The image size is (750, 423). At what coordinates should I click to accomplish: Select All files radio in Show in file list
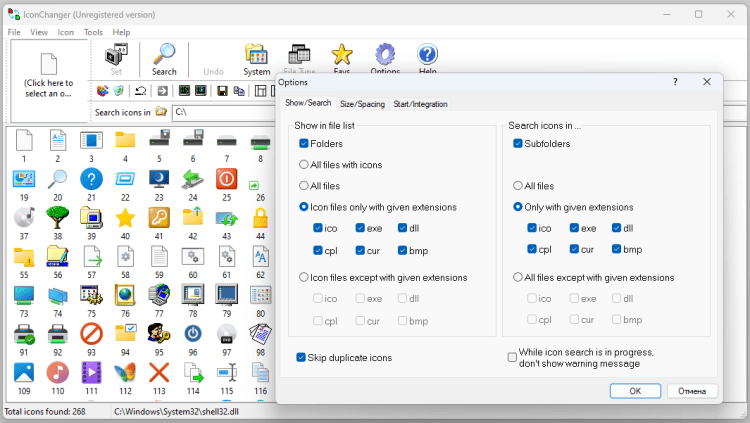click(x=304, y=186)
